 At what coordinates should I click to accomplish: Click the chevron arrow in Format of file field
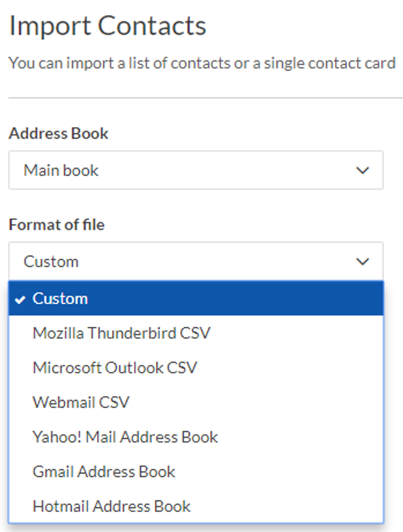(x=362, y=261)
